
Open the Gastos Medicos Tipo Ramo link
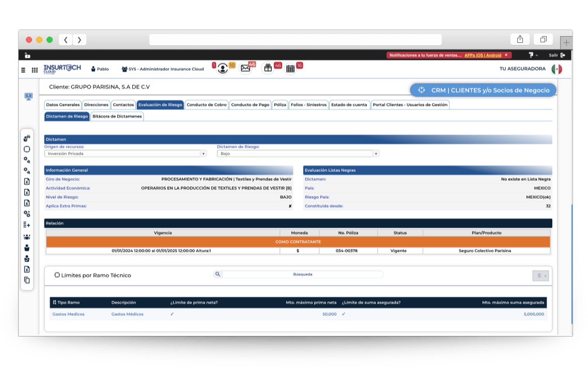click(x=69, y=314)
